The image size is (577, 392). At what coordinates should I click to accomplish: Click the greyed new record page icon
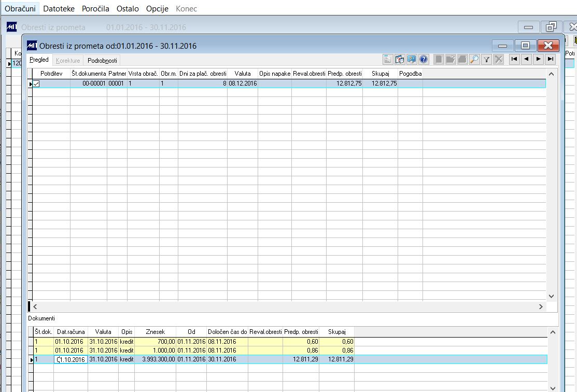pyautogui.click(x=438, y=59)
